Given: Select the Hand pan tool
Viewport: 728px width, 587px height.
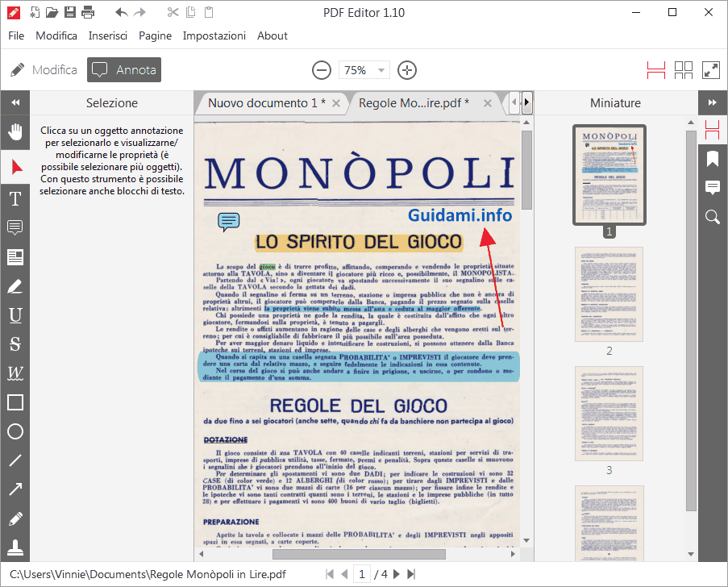Looking at the screenshot, I should [15, 132].
